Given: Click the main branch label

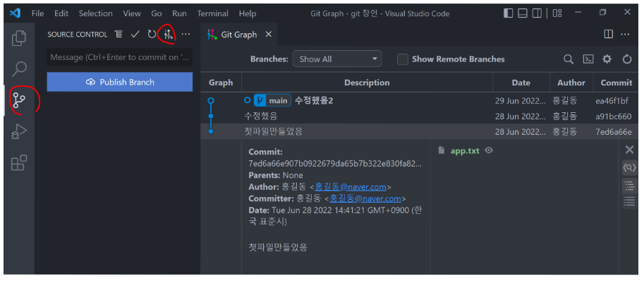Looking at the screenshot, I should point(273,101).
